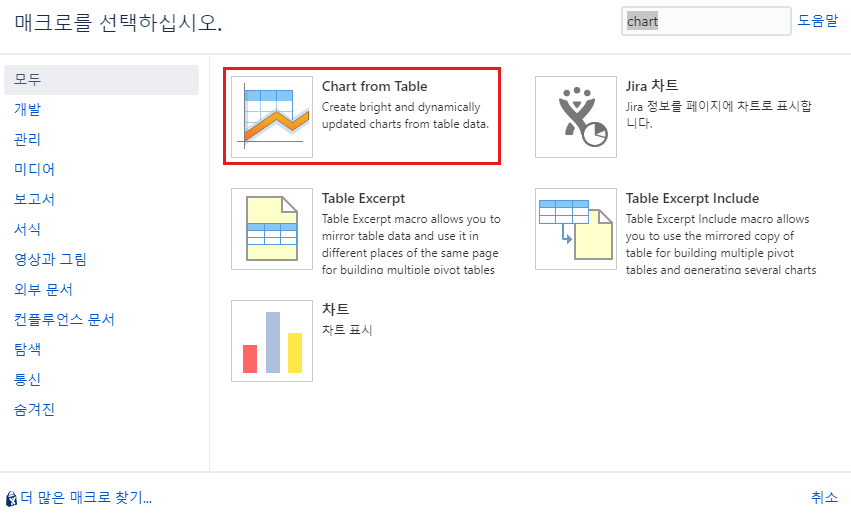Pick the Table Excerpt macro icon

[x=272, y=229]
